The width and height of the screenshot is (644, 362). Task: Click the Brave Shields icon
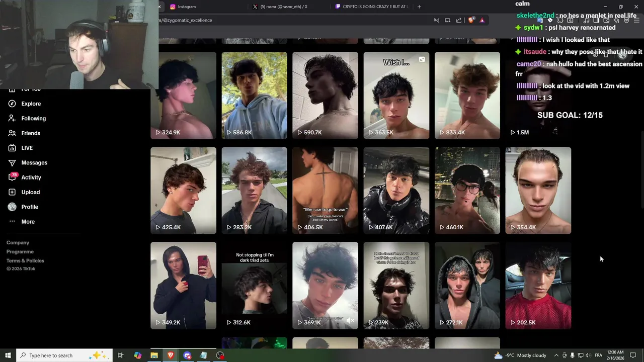tap(471, 20)
